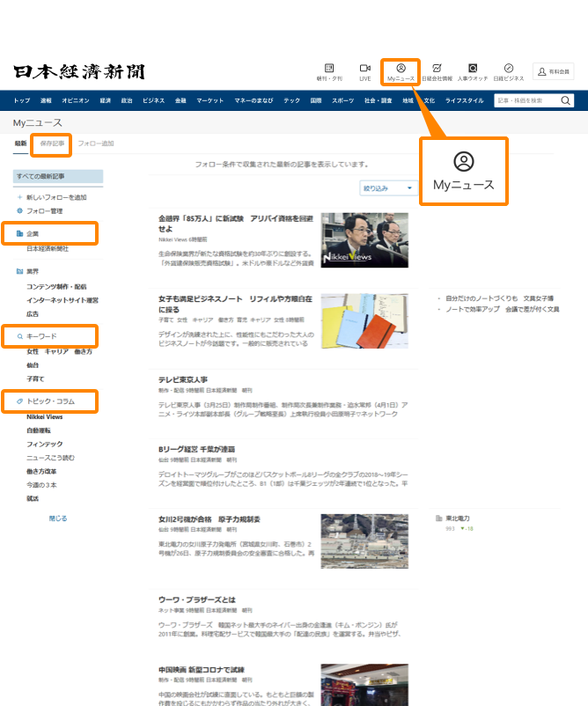
Task: Select すべての最新記事 in sidebar
Action: tap(58, 176)
